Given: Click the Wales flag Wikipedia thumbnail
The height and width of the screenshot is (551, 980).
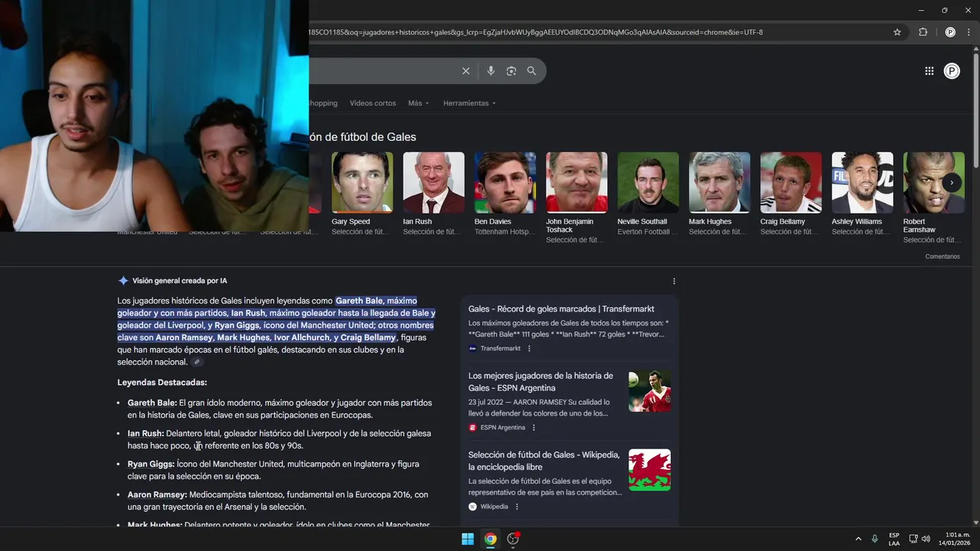Looking at the screenshot, I should click(x=649, y=470).
